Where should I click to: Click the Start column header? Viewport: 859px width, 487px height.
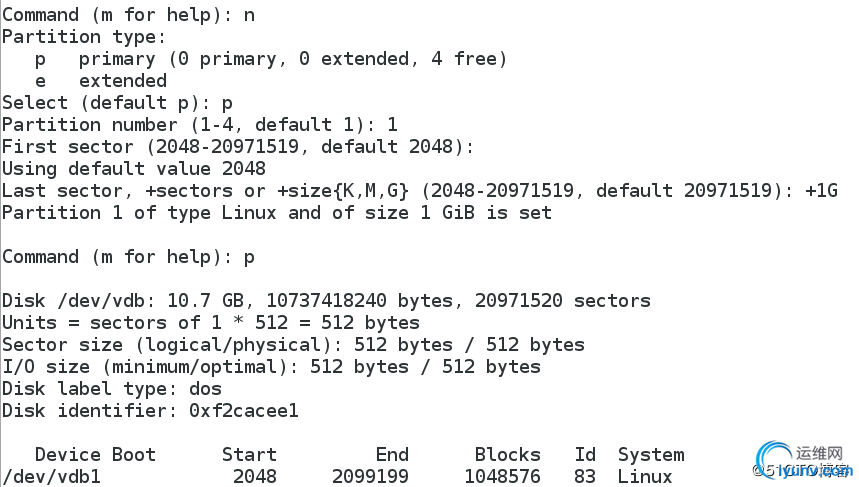tap(249, 454)
